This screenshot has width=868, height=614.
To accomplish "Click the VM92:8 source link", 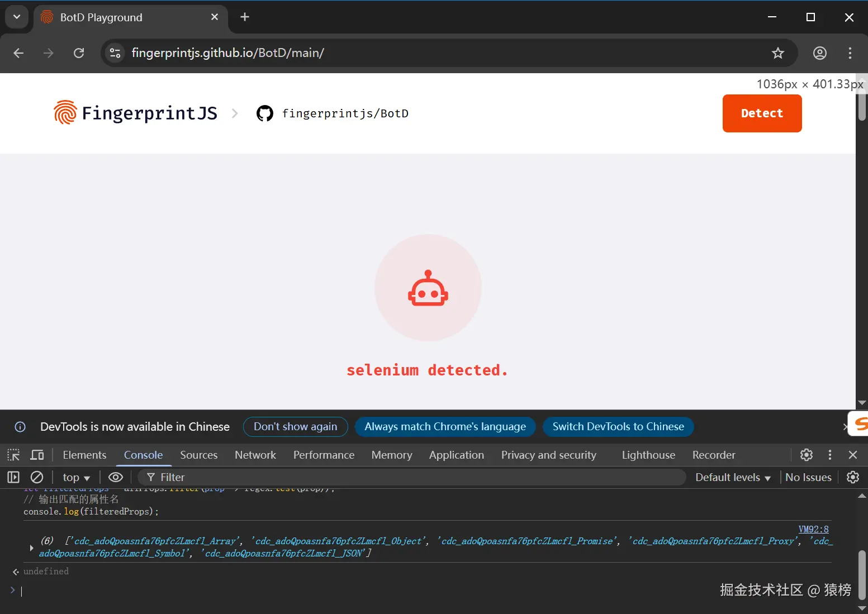I will point(813,529).
